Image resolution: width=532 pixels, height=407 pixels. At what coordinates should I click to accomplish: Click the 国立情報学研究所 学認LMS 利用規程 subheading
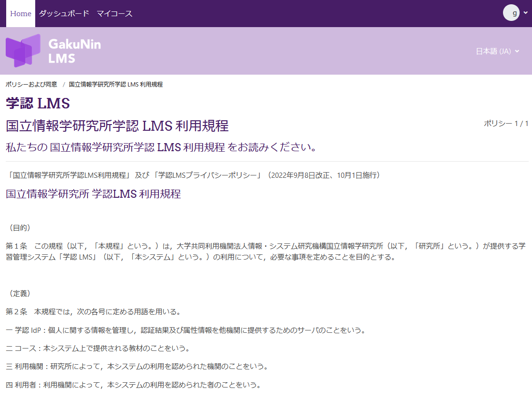(93, 194)
